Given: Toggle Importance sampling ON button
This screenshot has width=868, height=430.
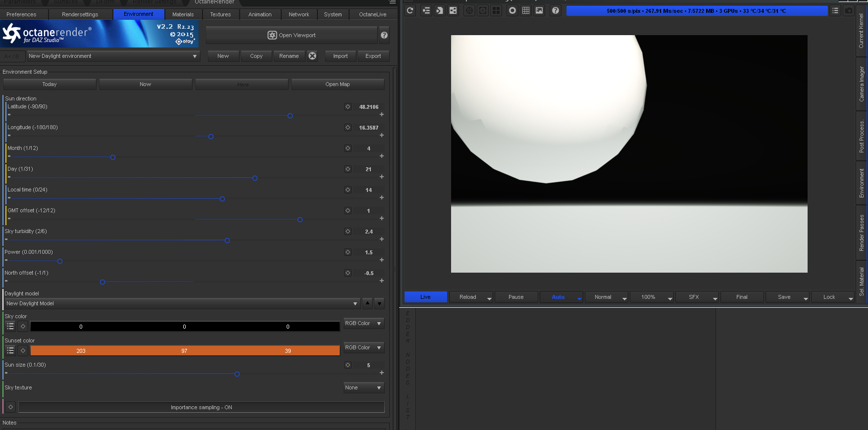Looking at the screenshot, I should [201, 407].
